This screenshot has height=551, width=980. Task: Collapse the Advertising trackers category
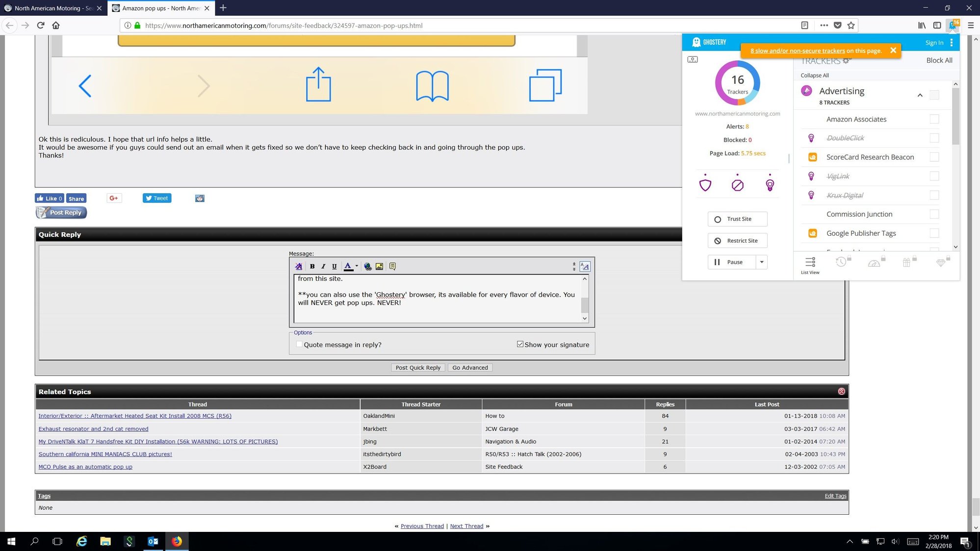[920, 95]
